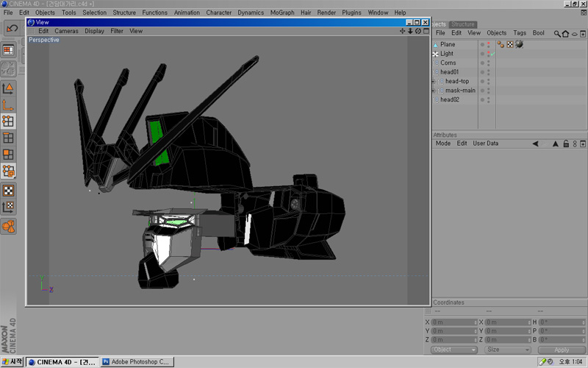Click the viewport rotate camera icon
This screenshot has height=368, width=588.
coord(418,31)
